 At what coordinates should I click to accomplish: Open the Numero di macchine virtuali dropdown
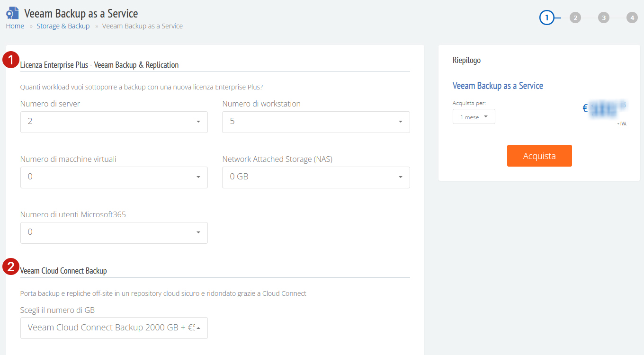pyautogui.click(x=114, y=177)
